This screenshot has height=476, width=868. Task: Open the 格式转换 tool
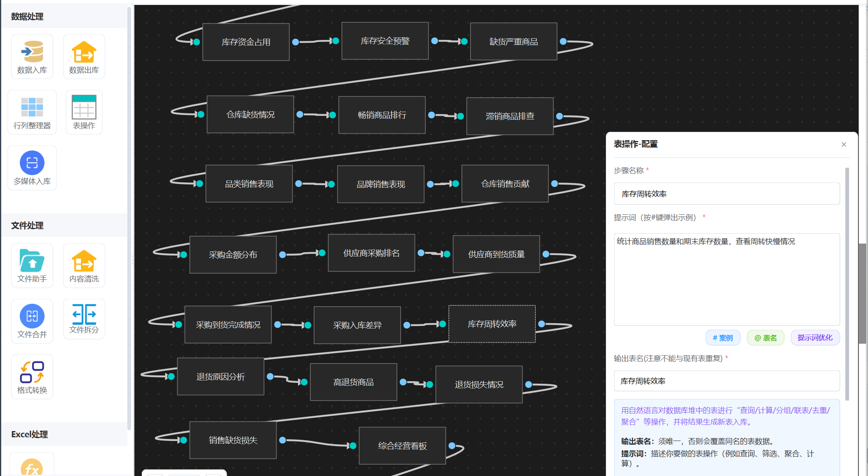click(x=32, y=372)
